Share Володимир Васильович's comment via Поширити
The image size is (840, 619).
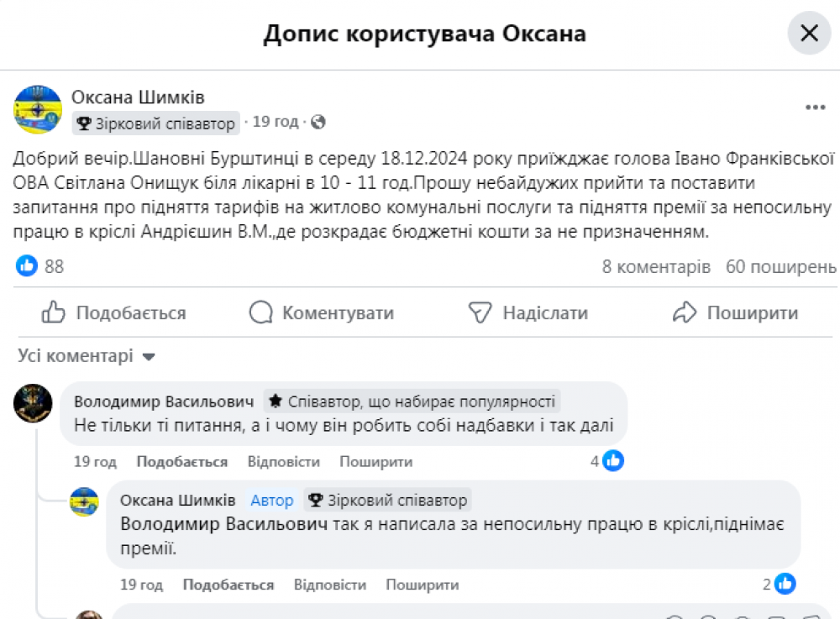coord(375,462)
